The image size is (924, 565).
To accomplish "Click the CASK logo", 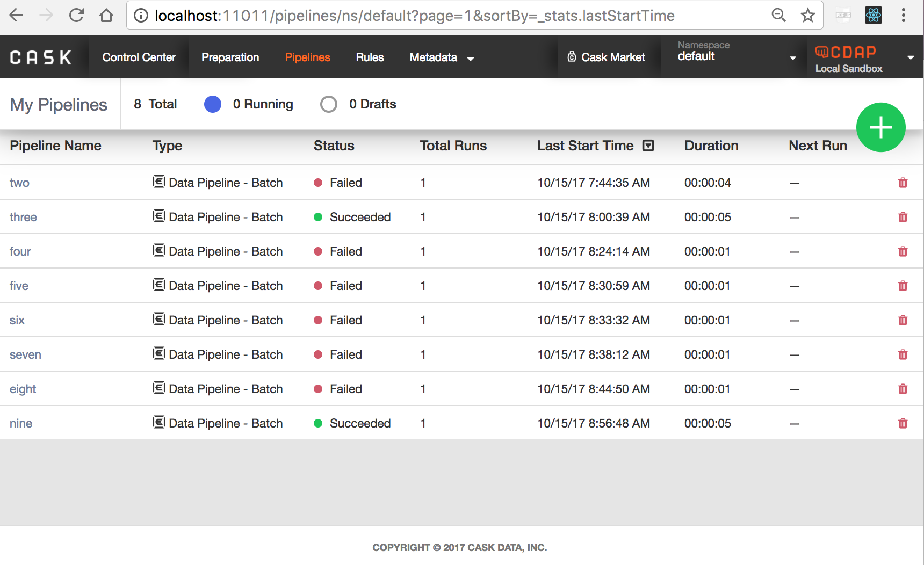I will [41, 57].
